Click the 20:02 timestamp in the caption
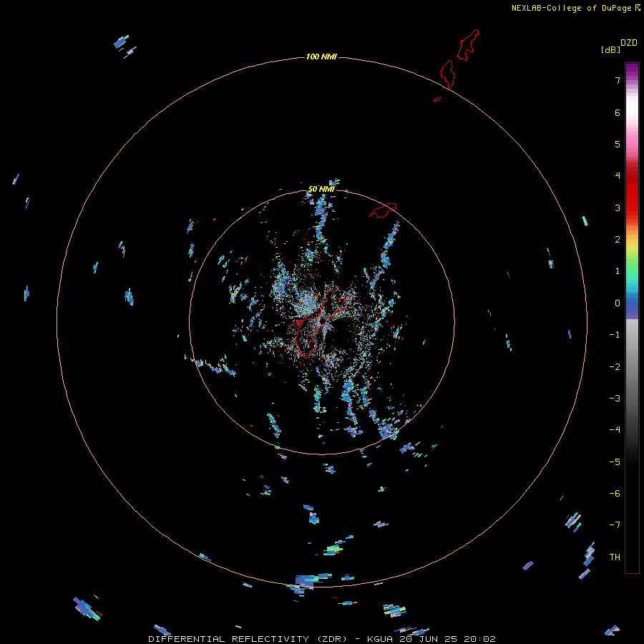The width and height of the screenshot is (644, 644). point(479,639)
